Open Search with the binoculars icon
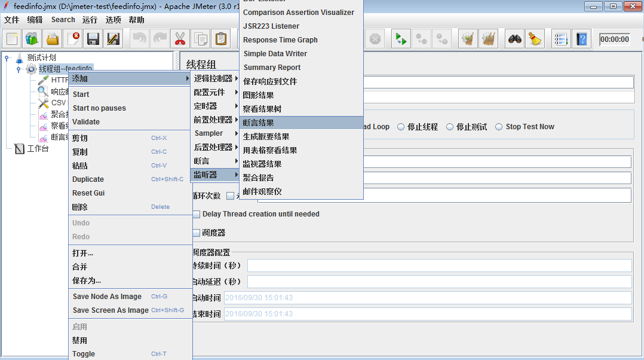 (x=514, y=39)
